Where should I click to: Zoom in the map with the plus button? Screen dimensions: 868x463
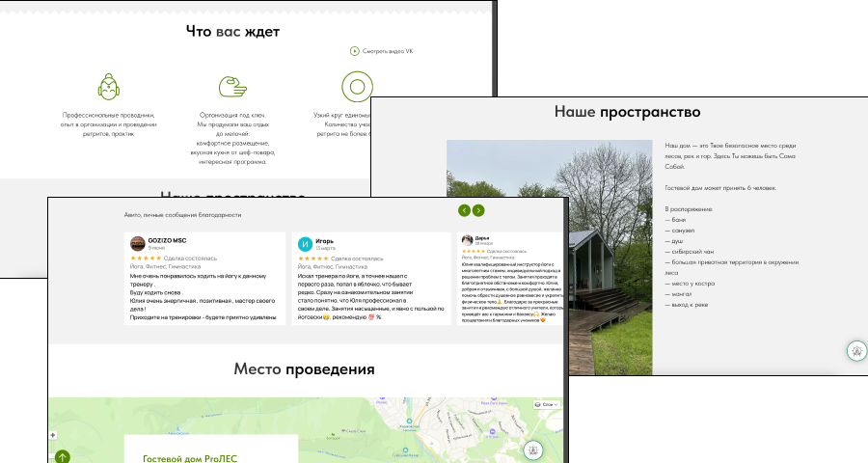click(x=53, y=435)
